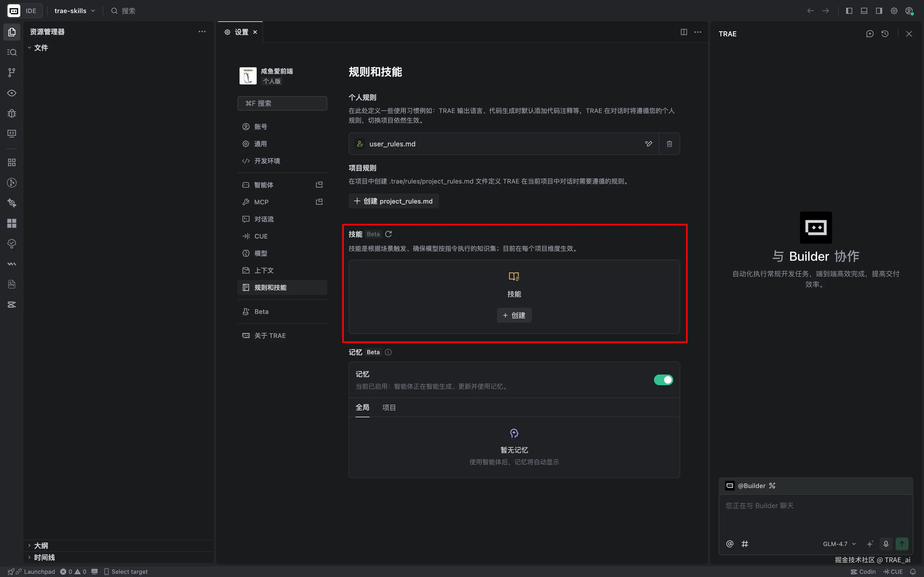The height and width of the screenshot is (577, 924).
Task: Toggle the bottom panel layout icon
Action: point(864,11)
